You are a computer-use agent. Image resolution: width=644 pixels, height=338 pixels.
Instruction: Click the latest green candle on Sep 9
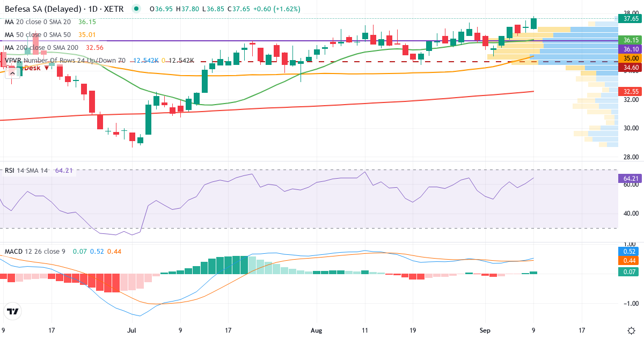(533, 23)
